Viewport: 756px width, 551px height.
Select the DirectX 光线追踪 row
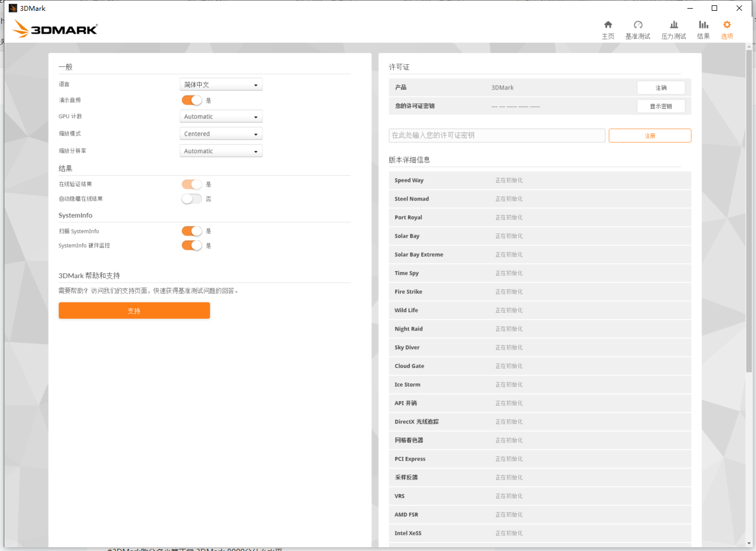click(540, 422)
